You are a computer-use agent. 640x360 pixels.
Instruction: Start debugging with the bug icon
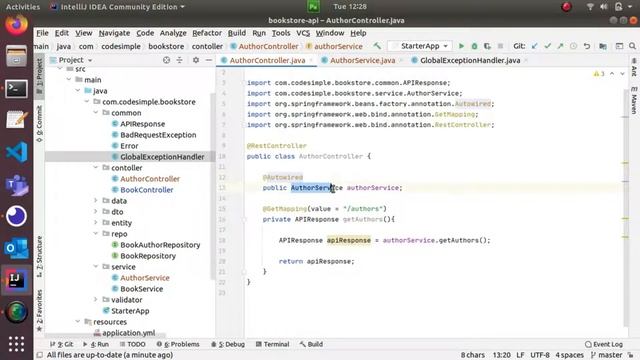click(474, 46)
